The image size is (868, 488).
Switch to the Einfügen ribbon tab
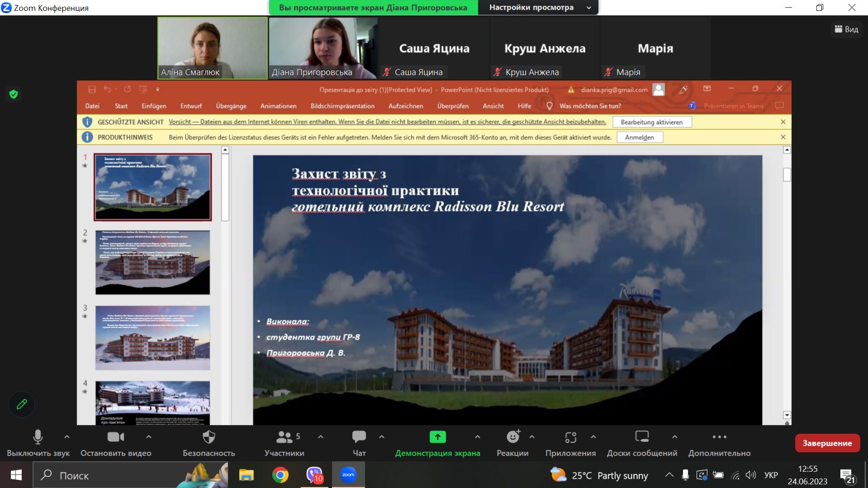point(154,106)
